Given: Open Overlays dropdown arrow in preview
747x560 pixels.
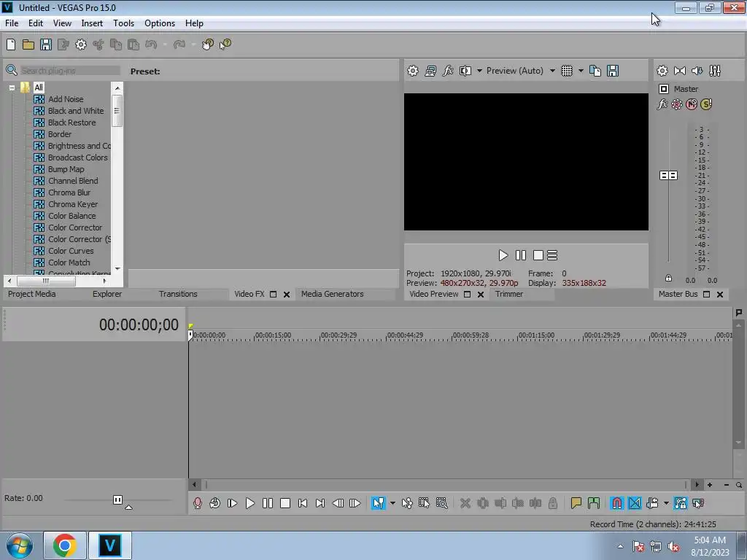Looking at the screenshot, I should [581, 71].
